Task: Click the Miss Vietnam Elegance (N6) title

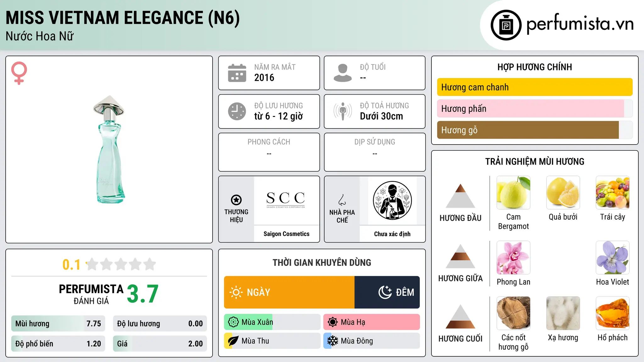Action: pos(123,18)
